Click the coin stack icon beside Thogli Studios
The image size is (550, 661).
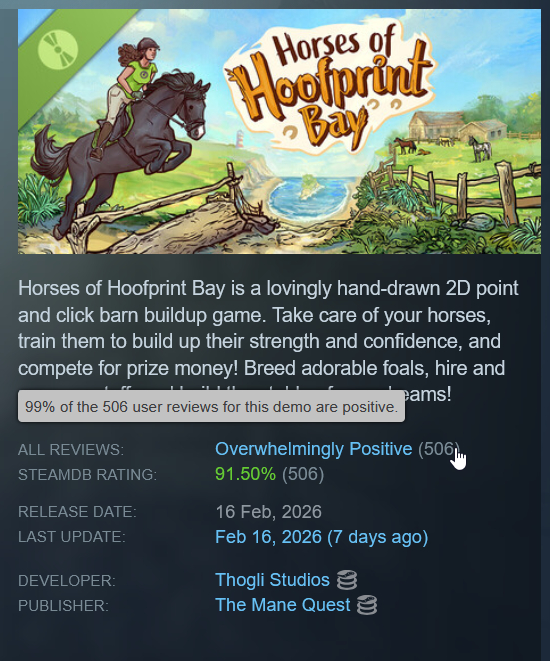point(347,580)
